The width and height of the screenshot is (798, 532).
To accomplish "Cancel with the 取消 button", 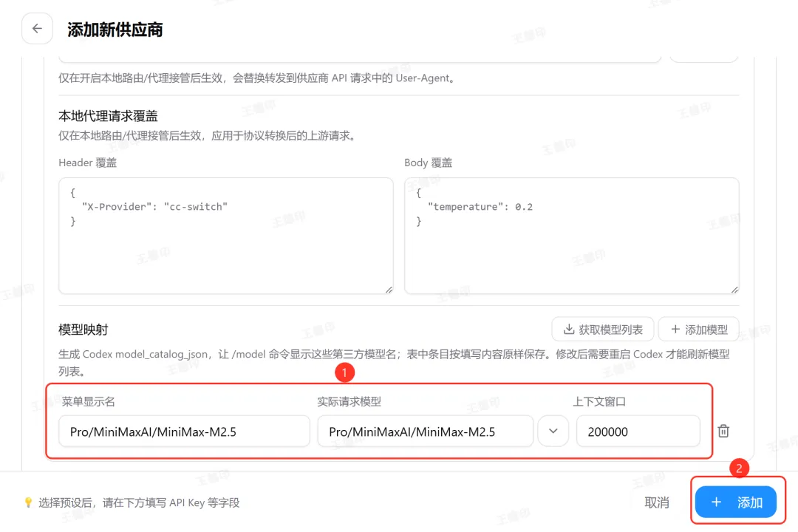I will [x=657, y=502].
